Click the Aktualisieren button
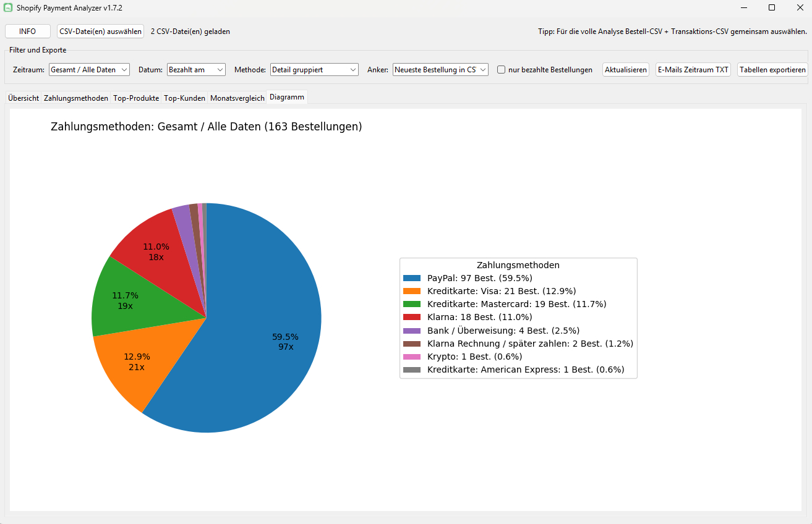This screenshot has width=812, height=524. [x=626, y=70]
